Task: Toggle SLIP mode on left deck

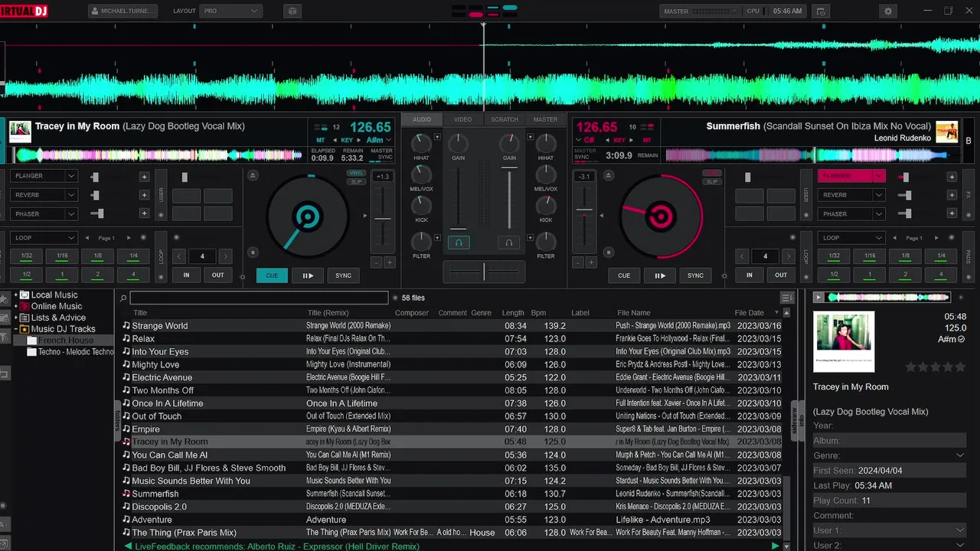Action: point(356,181)
